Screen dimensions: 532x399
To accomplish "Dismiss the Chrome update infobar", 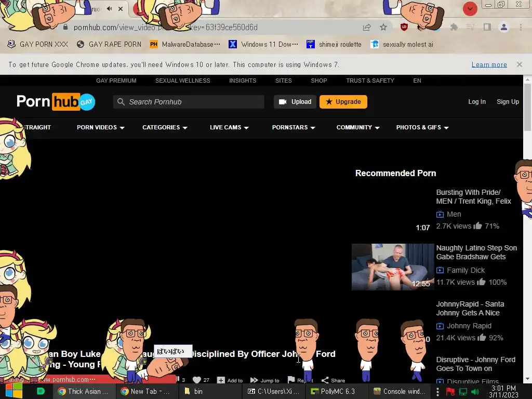I will [519, 64].
